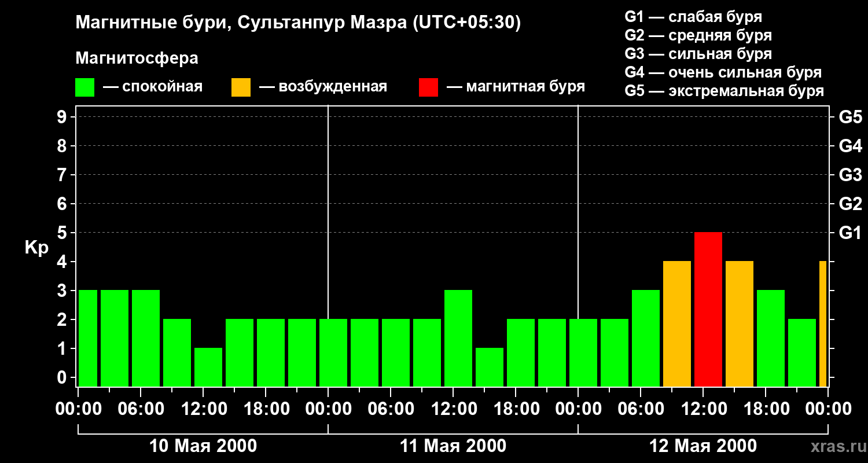The height and width of the screenshot is (463, 868).
Task: Click '18:00' time label above 11 Мая 2000
Action: (x=516, y=409)
